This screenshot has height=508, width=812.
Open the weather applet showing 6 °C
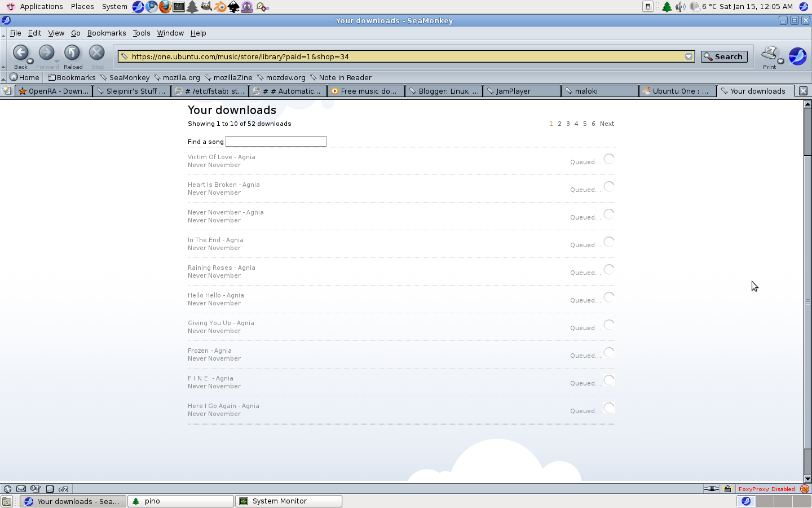pyautogui.click(x=703, y=7)
